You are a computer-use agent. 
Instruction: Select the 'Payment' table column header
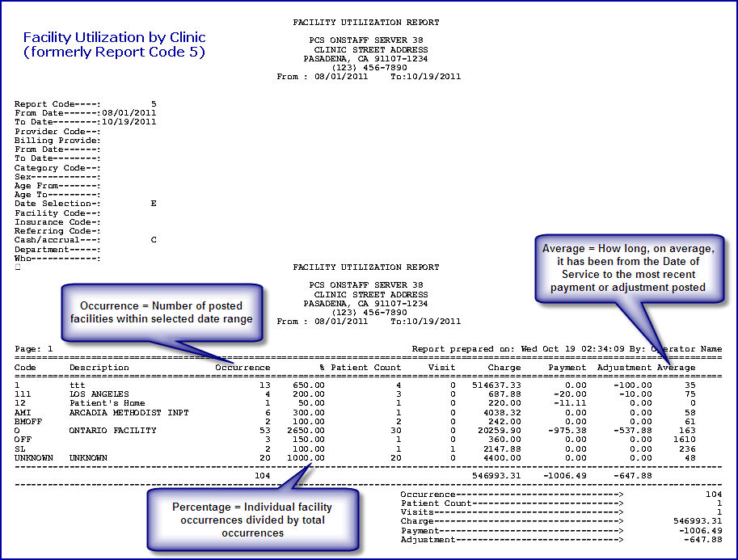(567, 368)
